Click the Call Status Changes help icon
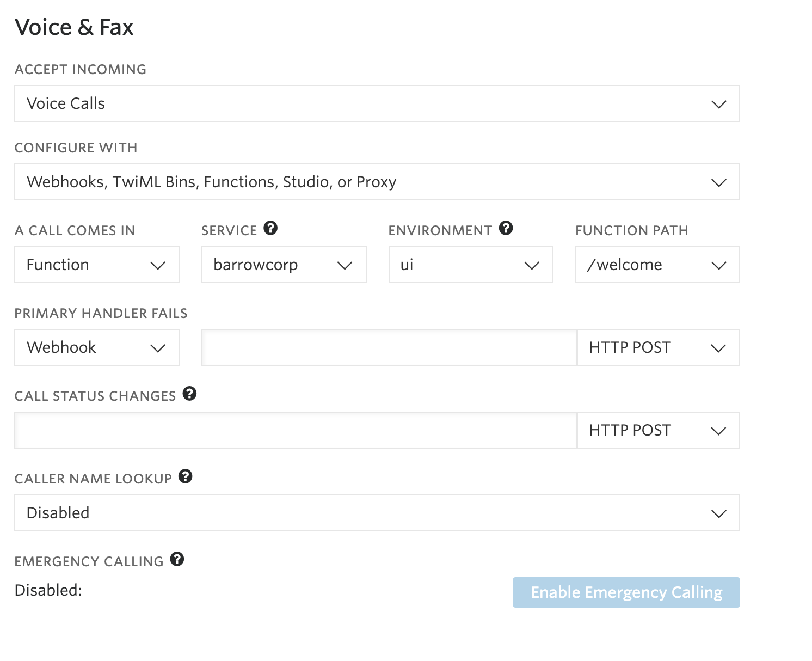The image size is (812, 661). point(189,394)
